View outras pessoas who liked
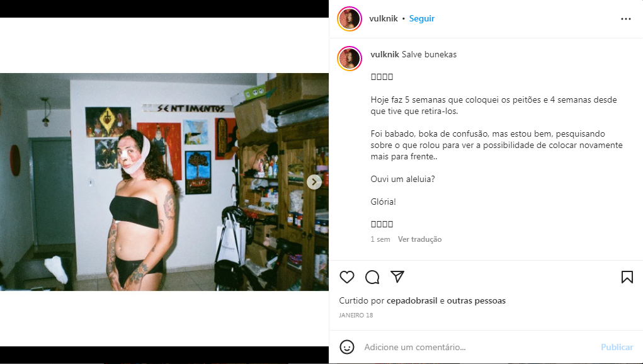The image size is (643, 364). pyautogui.click(x=476, y=301)
